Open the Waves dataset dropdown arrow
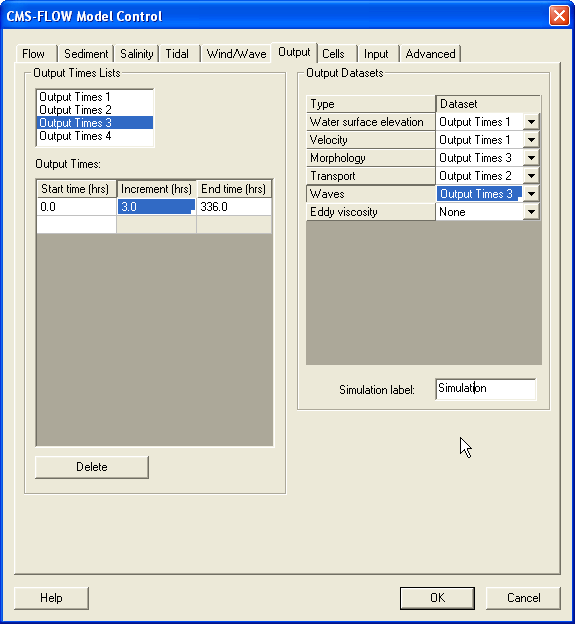 click(532, 194)
